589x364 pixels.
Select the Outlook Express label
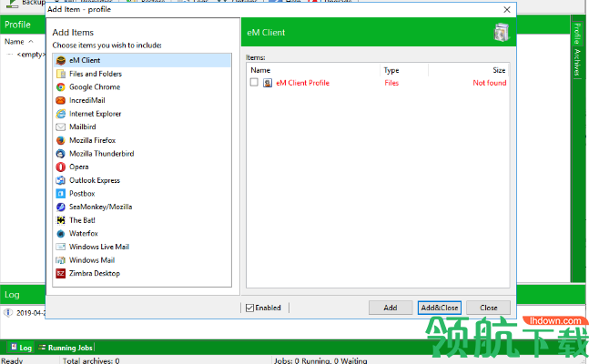point(95,180)
